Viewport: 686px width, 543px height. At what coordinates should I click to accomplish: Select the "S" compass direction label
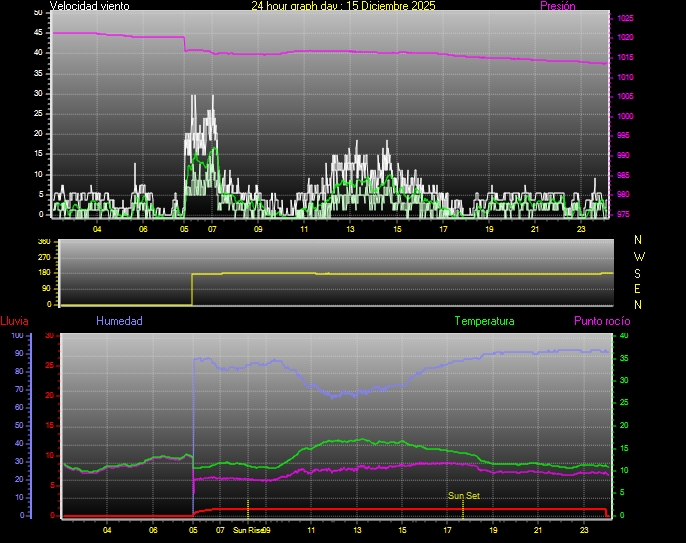click(x=639, y=272)
